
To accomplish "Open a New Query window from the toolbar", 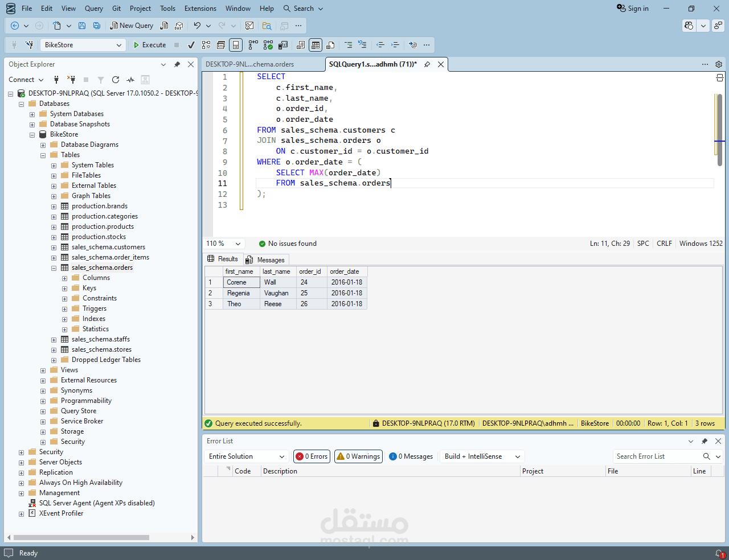I will pos(132,26).
